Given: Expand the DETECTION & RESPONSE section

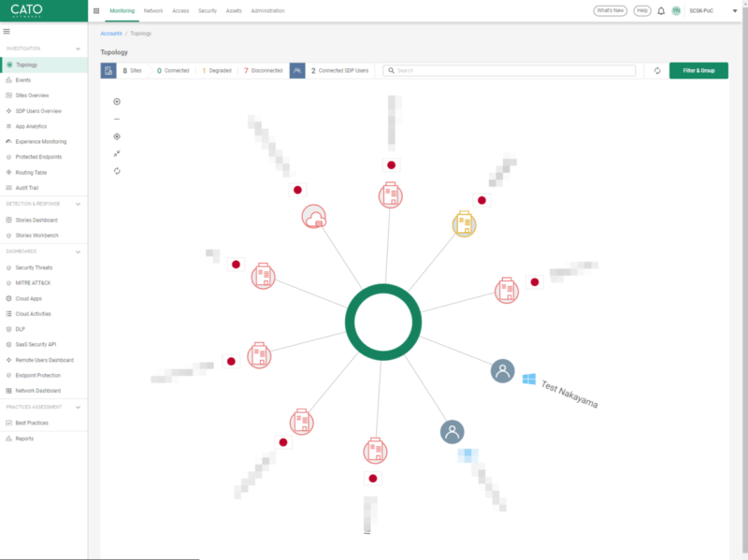Looking at the screenshot, I should pos(79,204).
